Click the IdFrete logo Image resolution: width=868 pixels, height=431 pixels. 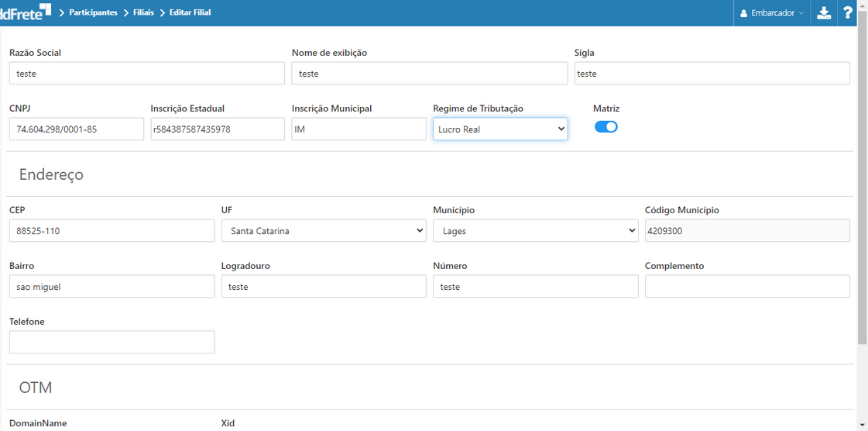click(x=26, y=12)
